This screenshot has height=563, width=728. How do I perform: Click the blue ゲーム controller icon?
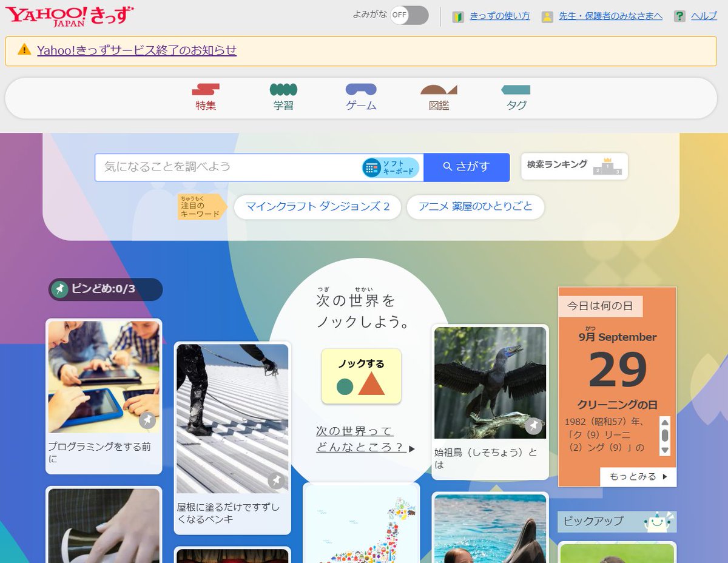[x=361, y=90]
